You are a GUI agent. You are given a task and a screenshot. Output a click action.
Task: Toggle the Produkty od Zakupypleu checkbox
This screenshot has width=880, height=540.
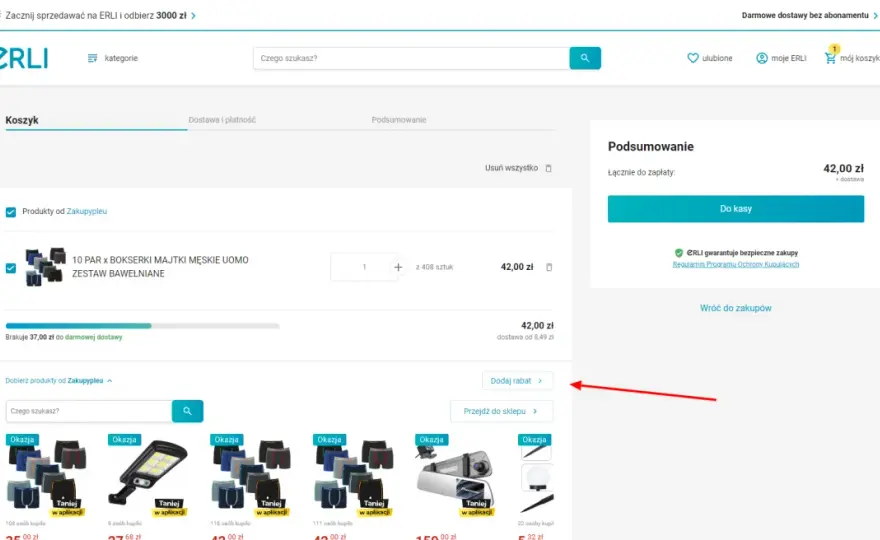(11, 212)
